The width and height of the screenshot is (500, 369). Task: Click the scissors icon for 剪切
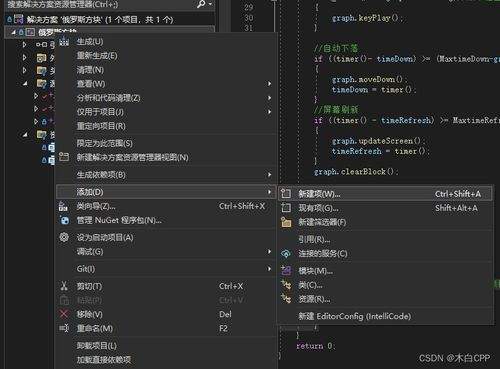click(x=64, y=286)
